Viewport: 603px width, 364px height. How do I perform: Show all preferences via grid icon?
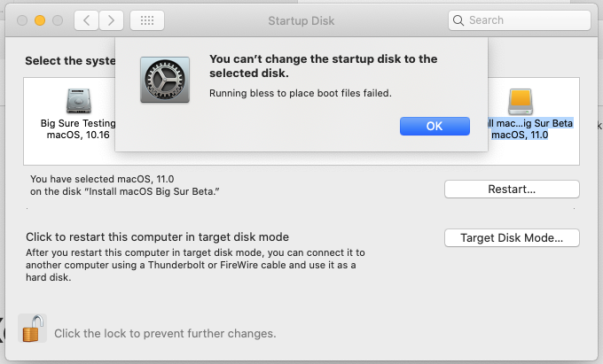[x=147, y=20]
